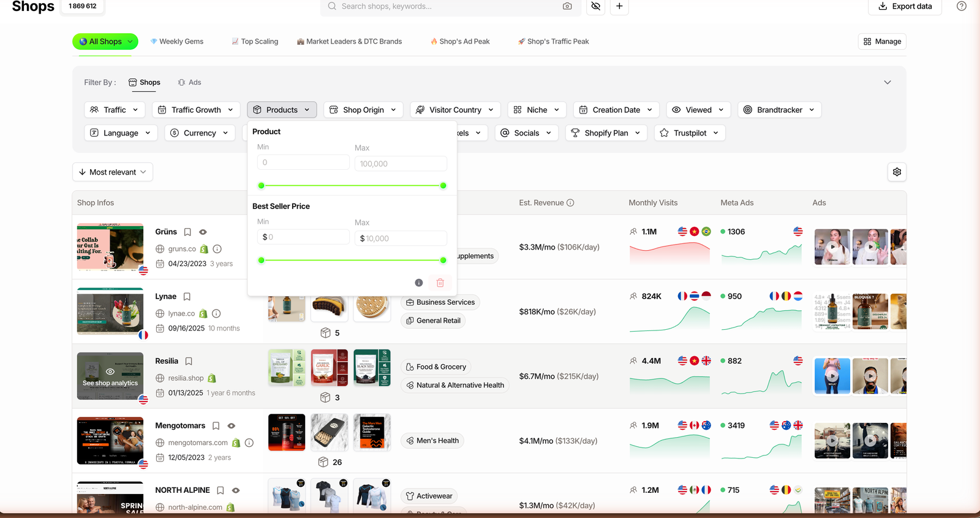Open the Most relevant sort dropdown
Viewport: 980px width, 518px height.
tap(113, 172)
